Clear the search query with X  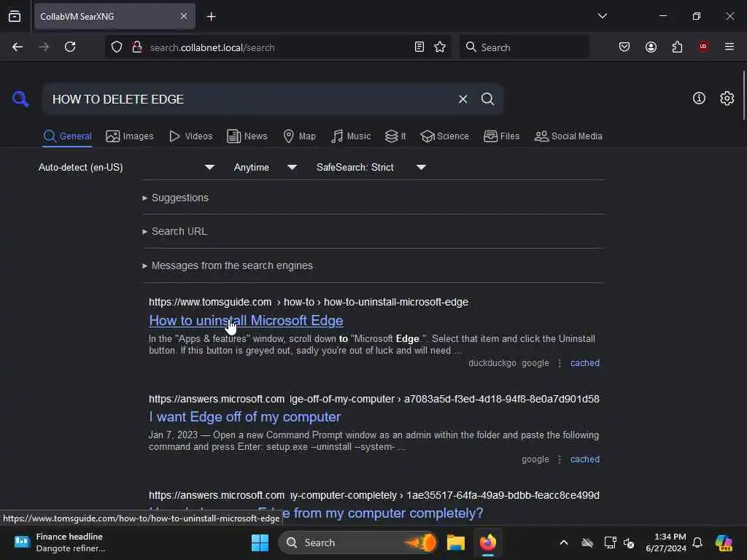[x=462, y=99]
